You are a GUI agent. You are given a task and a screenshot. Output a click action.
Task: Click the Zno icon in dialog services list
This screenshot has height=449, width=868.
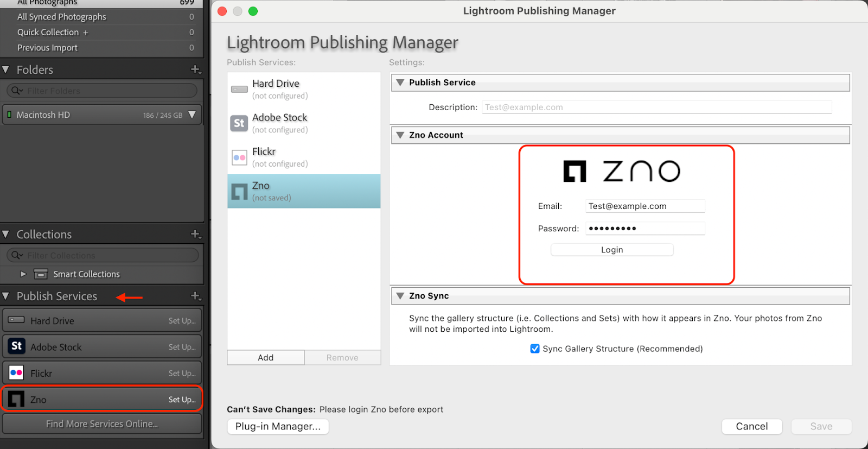(239, 192)
